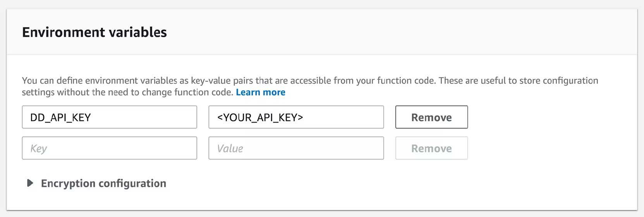
Task: Click the Key placeholder text
Action: [39, 149]
